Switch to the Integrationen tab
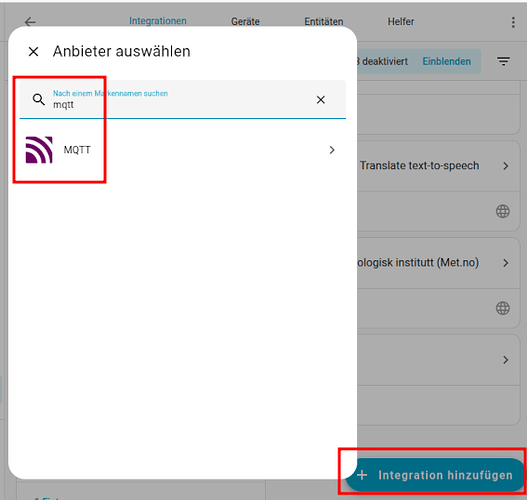 [158, 21]
